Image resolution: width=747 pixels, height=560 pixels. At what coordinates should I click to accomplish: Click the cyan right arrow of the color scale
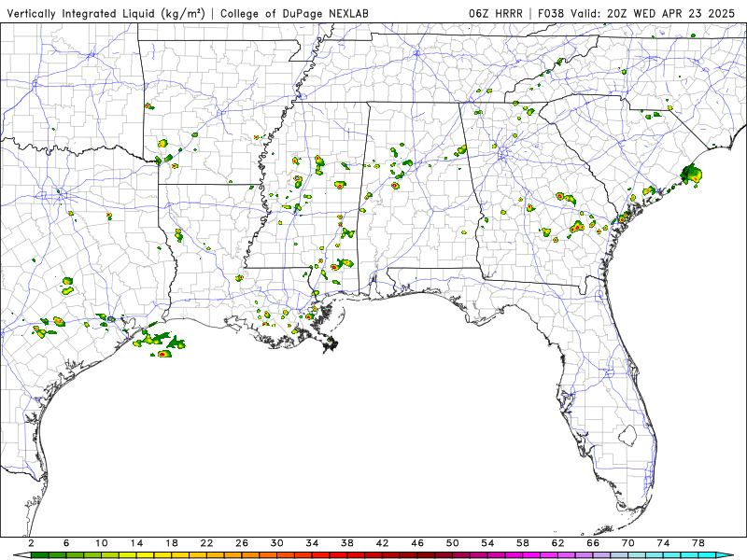click(725, 554)
